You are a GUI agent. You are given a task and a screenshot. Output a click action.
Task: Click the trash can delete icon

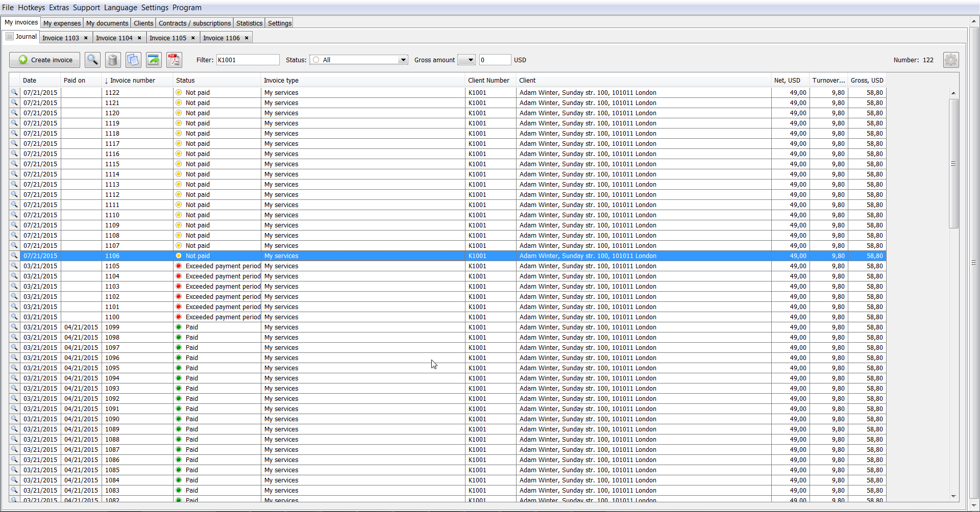click(113, 60)
